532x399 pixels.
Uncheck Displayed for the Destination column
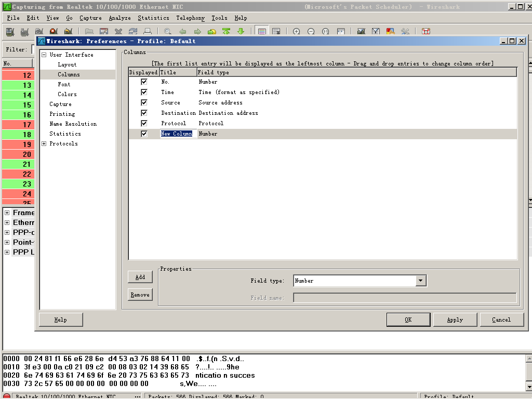[144, 113]
